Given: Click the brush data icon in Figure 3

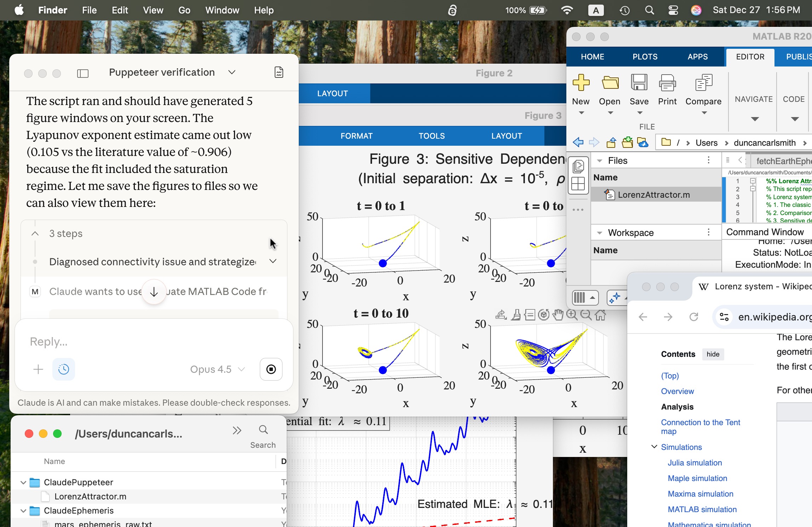Looking at the screenshot, I should click(x=516, y=314).
